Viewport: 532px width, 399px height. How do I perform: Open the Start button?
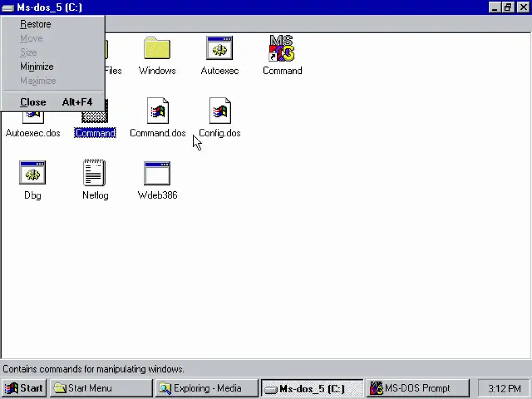[x=24, y=388]
